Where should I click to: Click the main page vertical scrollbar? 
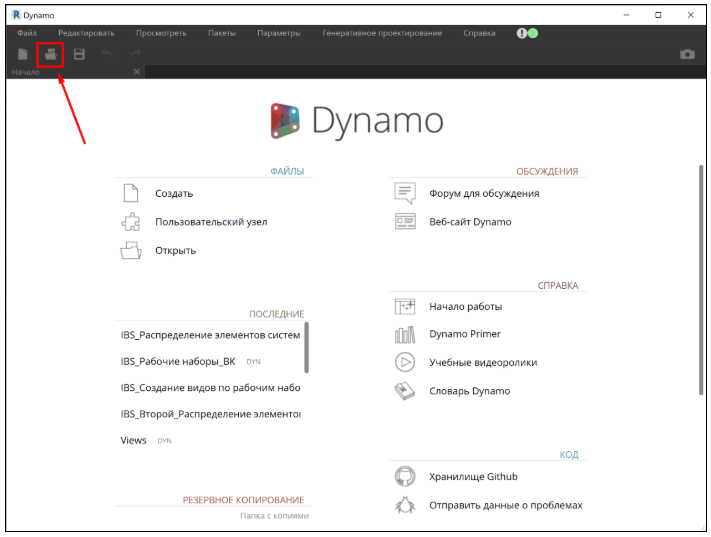point(701,280)
